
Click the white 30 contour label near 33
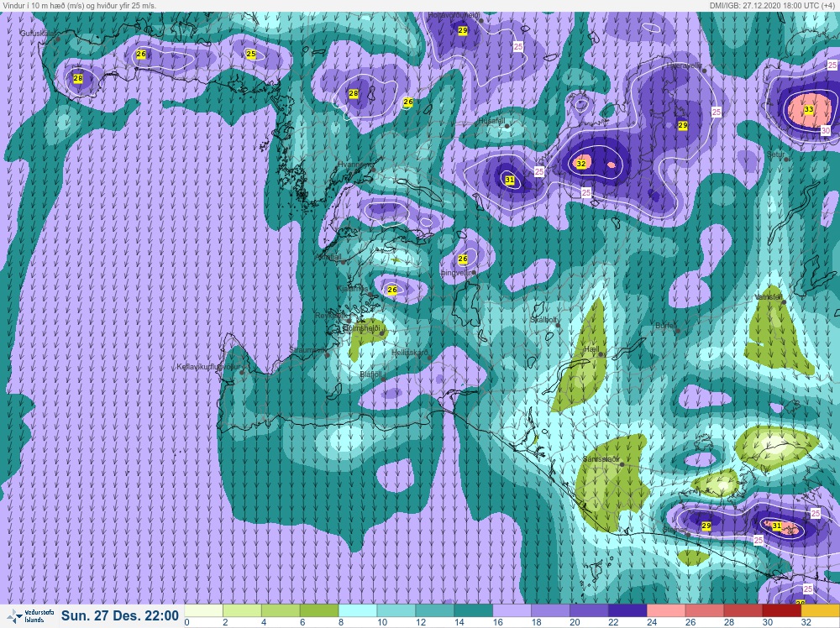826,131
